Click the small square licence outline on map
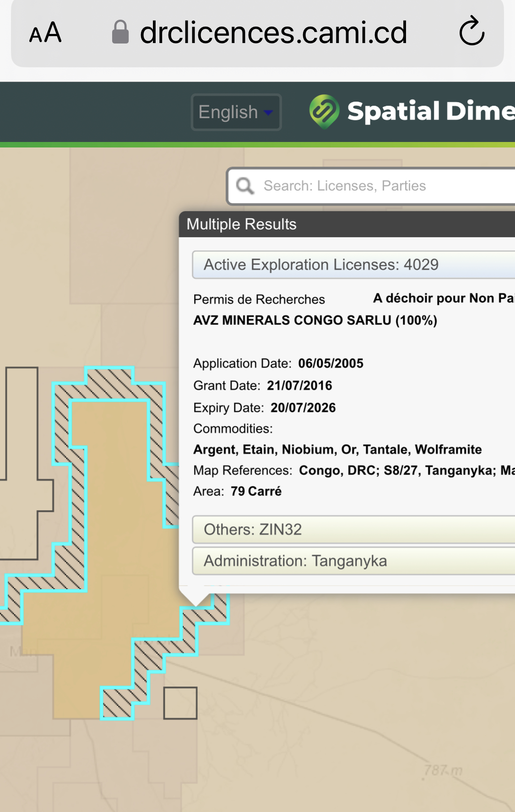The image size is (515, 812). [x=180, y=703]
